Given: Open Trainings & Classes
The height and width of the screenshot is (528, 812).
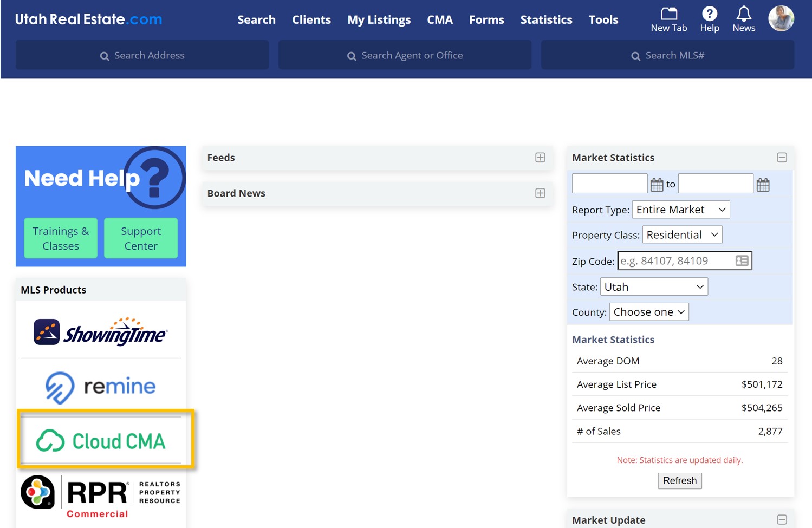Looking at the screenshot, I should (x=61, y=238).
